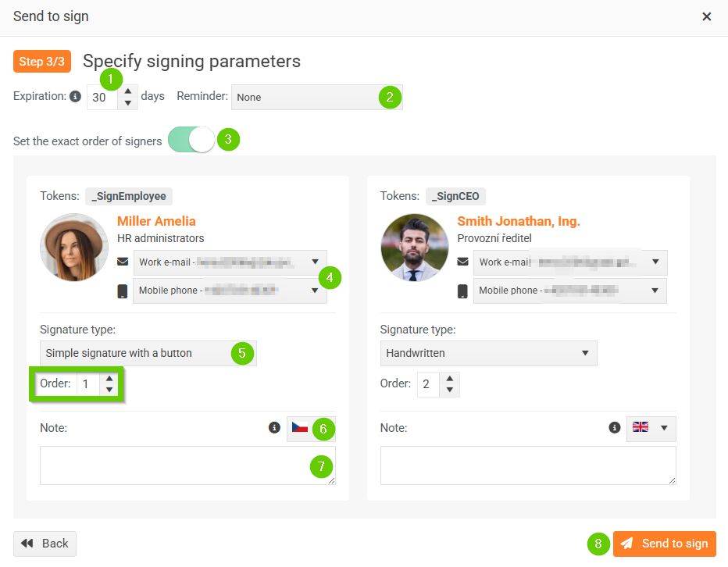This screenshot has height=567, width=728.
Task: Go Back to the previous step
Action: (45, 544)
